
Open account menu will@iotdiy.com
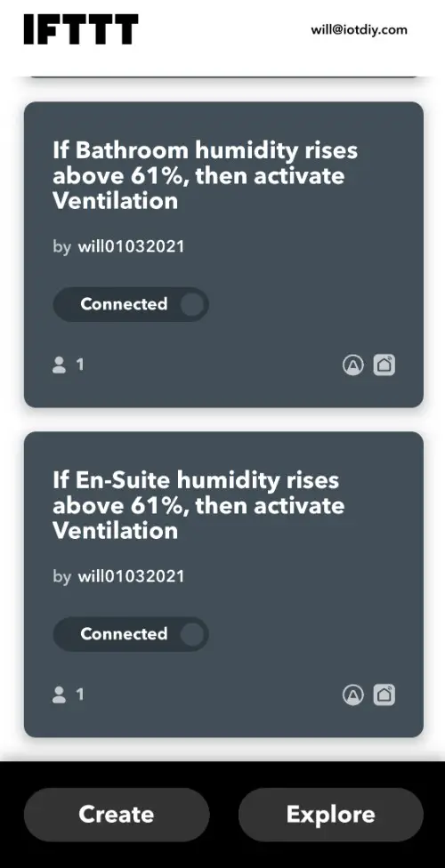coord(359,29)
